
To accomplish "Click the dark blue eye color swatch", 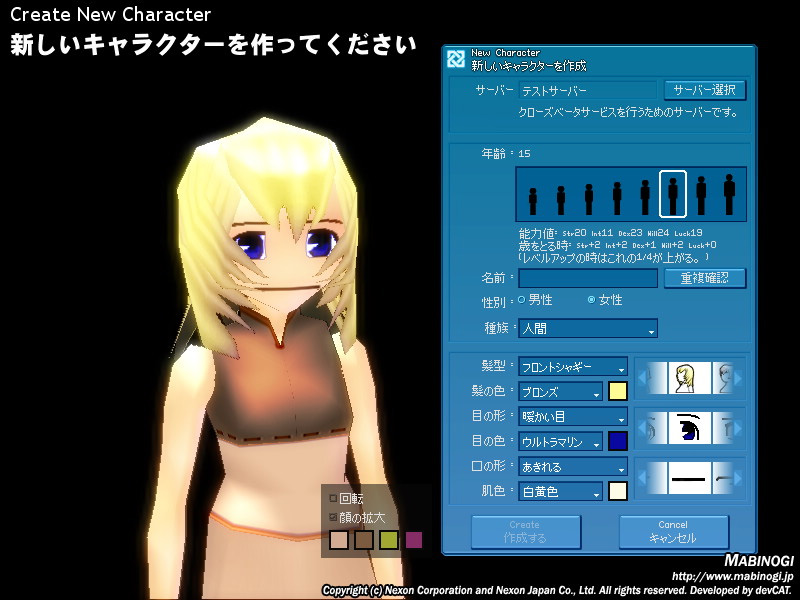I will 618,441.
